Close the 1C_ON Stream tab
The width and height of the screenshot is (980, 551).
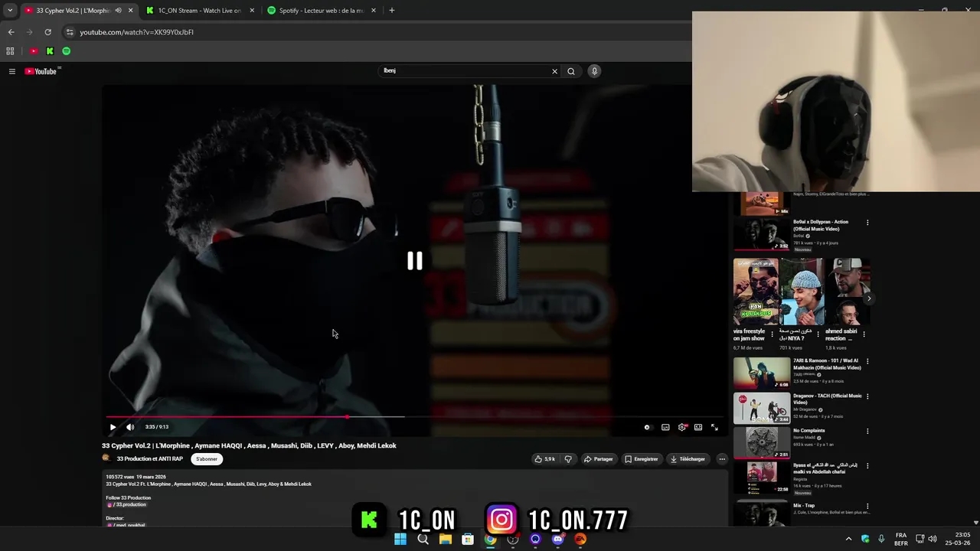(x=252, y=11)
